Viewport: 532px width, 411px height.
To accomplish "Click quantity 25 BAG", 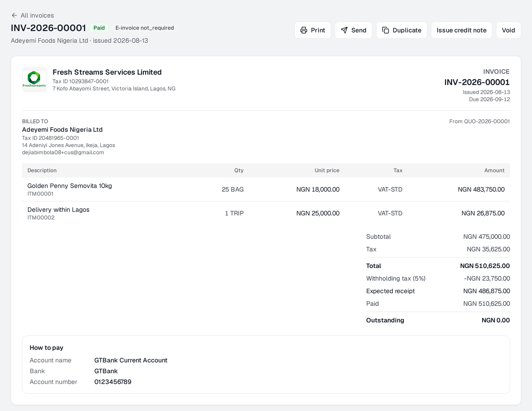I will (233, 190).
